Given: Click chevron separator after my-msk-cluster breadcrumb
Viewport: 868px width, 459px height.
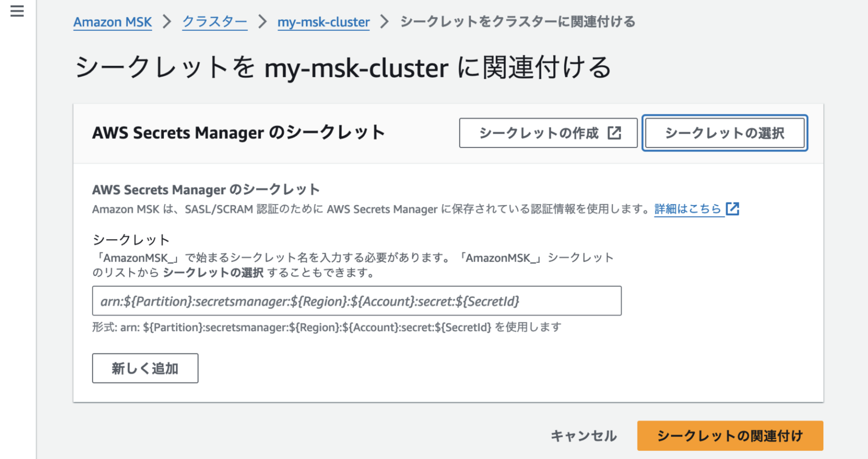Looking at the screenshot, I should (x=384, y=22).
